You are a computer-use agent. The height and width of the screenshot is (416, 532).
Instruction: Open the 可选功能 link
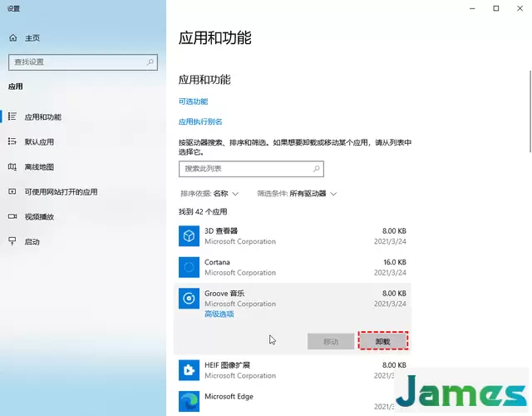click(193, 102)
